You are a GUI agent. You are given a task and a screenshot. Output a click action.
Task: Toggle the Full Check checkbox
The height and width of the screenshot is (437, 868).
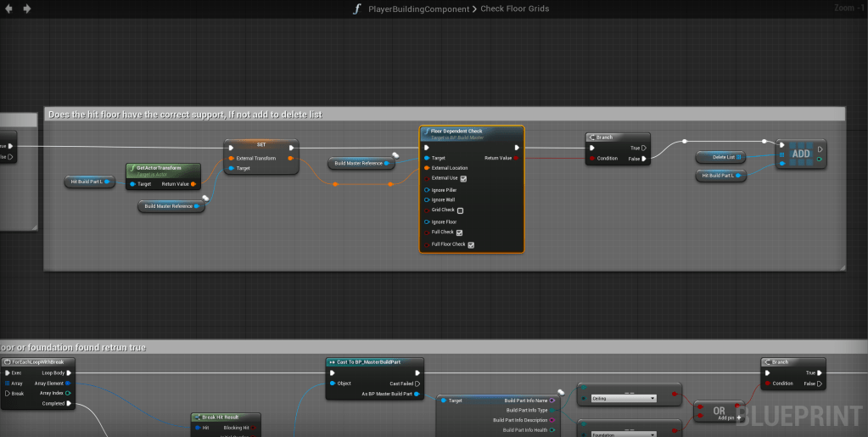pos(459,232)
